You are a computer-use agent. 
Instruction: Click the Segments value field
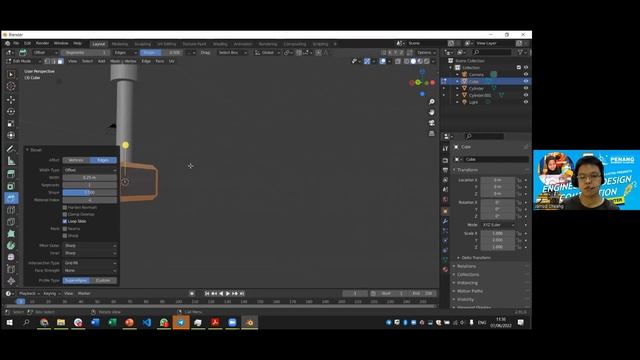click(x=90, y=185)
